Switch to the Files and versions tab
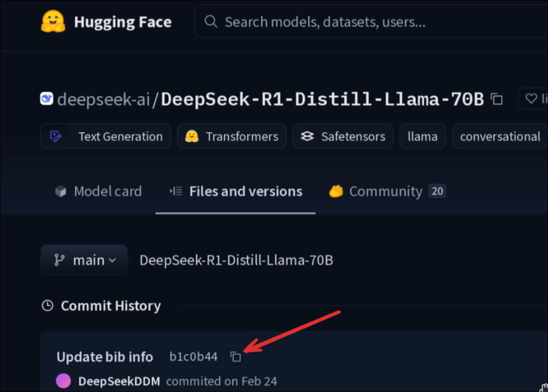Screen dimensions: 548x392 coord(235,191)
